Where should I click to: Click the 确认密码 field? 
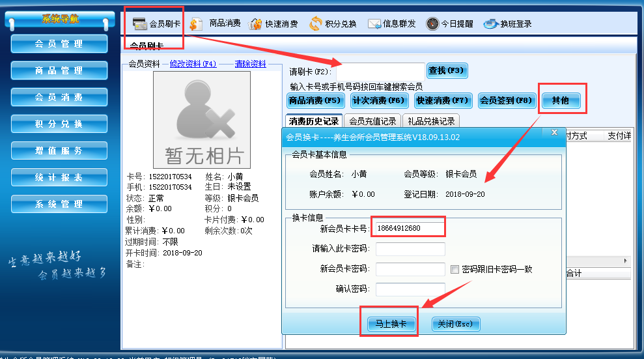click(410, 289)
